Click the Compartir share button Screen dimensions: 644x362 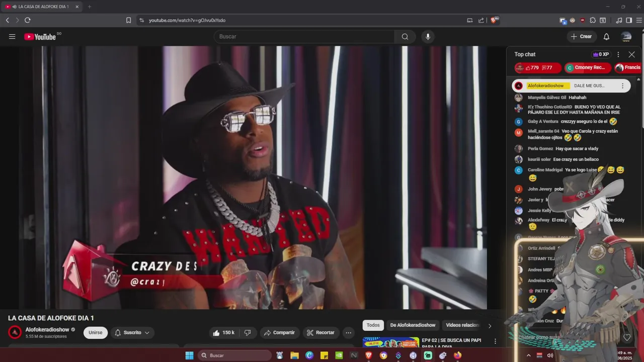[x=279, y=333]
